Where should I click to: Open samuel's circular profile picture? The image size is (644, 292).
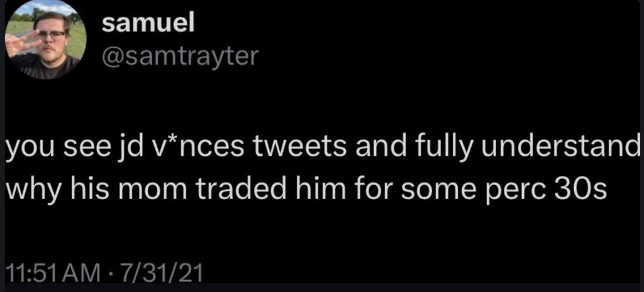coord(45,40)
